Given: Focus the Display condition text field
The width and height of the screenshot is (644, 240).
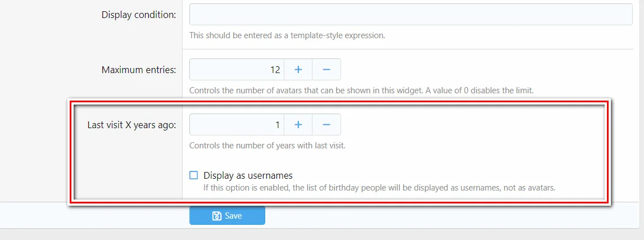Looking at the screenshot, I should click(x=411, y=15).
